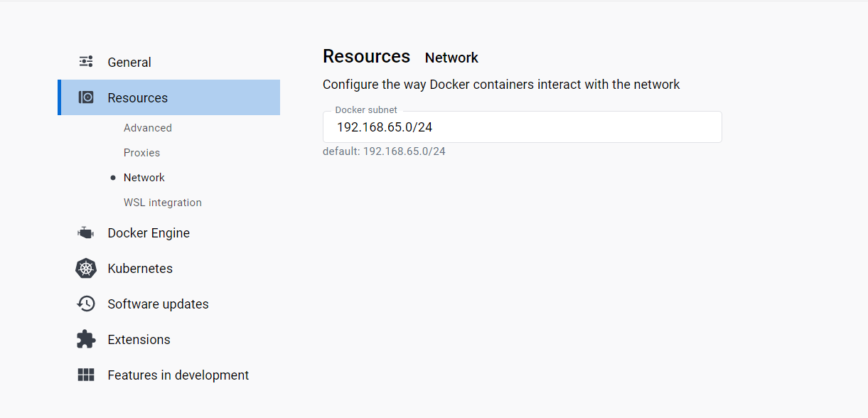Click the Network subheading beside Resources
This screenshot has height=418, width=868.
[x=451, y=58]
